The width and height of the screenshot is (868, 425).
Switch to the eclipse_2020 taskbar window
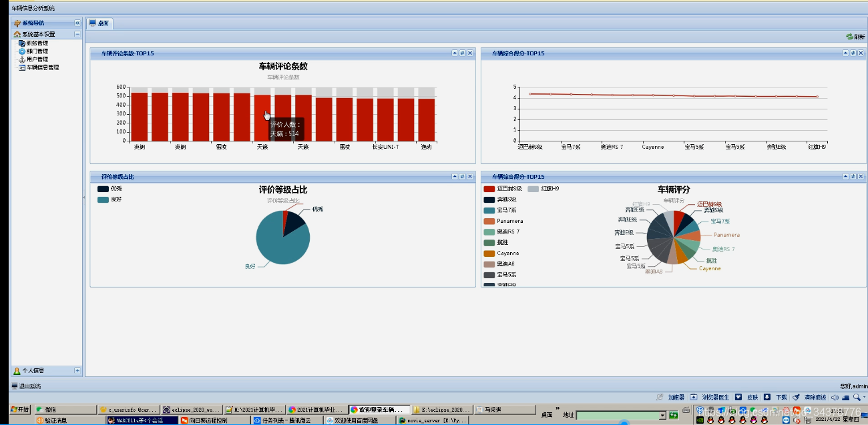[192, 409]
